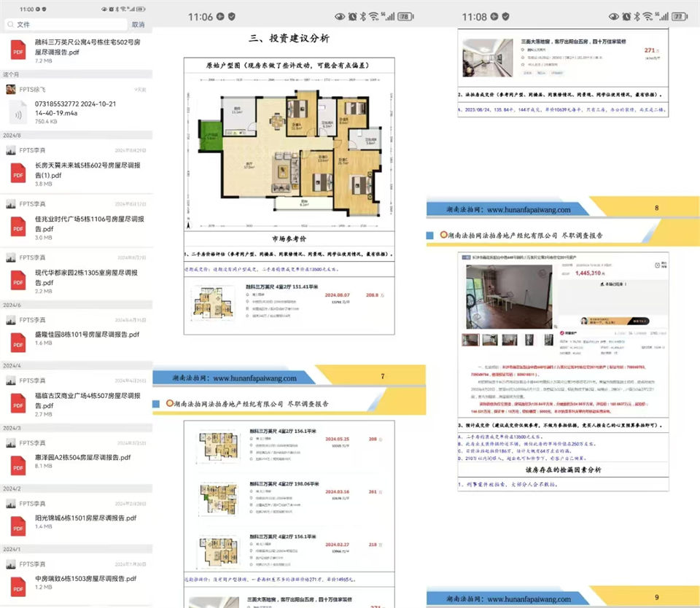Open 佳兆业时代广场5栋1106号 report file
The height and width of the screenshot is (608, 700).
tap(86, 224)
